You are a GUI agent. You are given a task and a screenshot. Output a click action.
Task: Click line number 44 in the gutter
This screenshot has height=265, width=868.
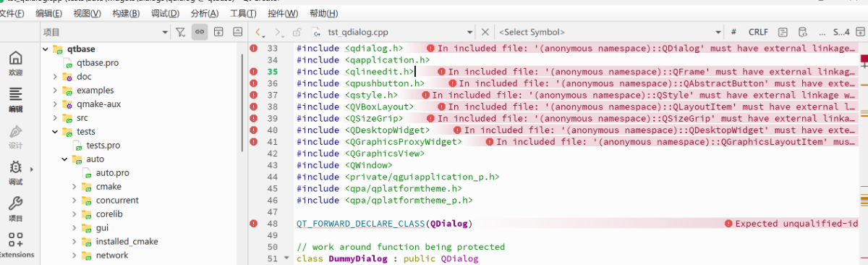272,177
